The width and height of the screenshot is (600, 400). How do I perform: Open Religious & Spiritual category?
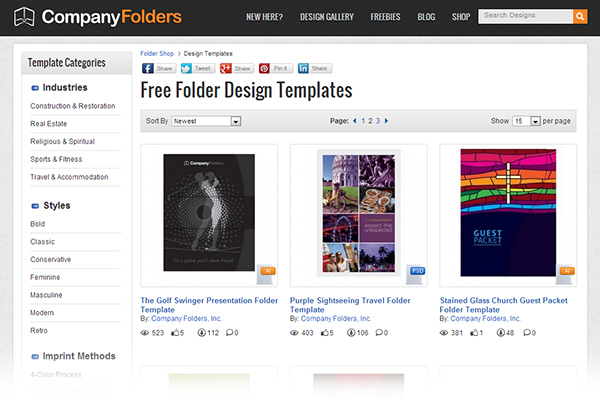point(62,142)
